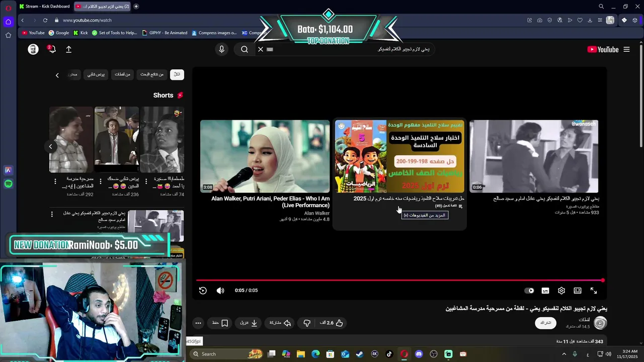Open the channel avatar beside the subscribe button
644x362 pixels.
coord(600,323)
